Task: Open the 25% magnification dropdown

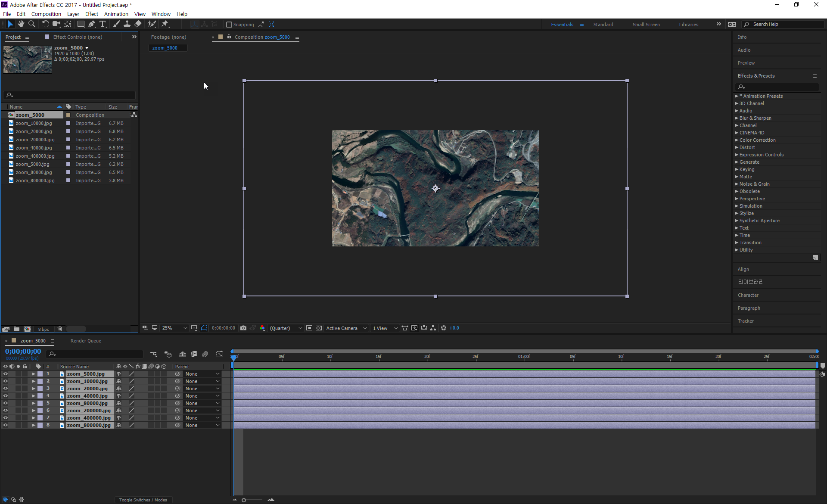Action: coord(174,328)
